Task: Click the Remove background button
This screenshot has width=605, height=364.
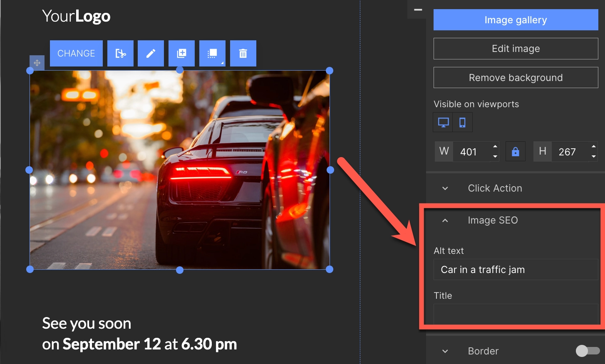Action: [516, 78]
